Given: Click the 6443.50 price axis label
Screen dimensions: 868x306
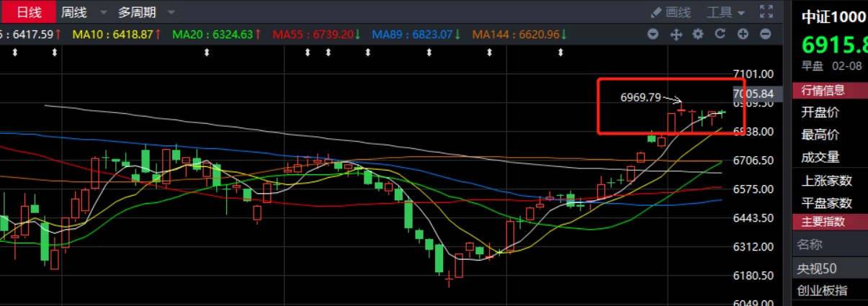Looking at the screenshot, I should [753, 218].
